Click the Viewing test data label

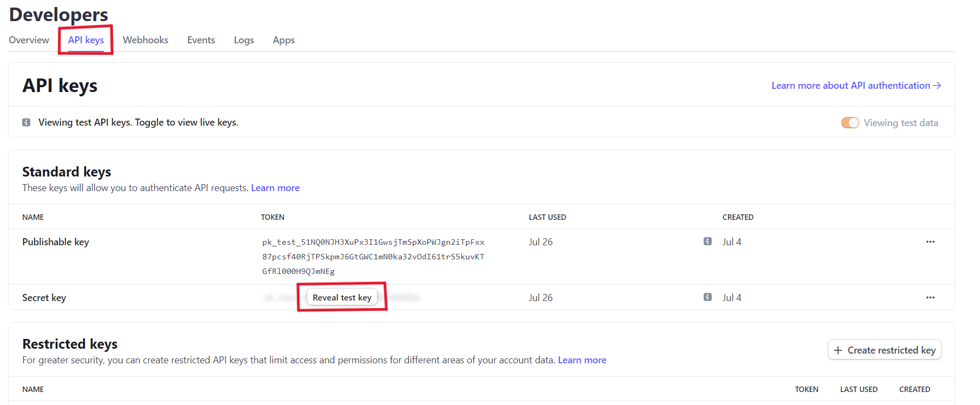click(900, 123)
